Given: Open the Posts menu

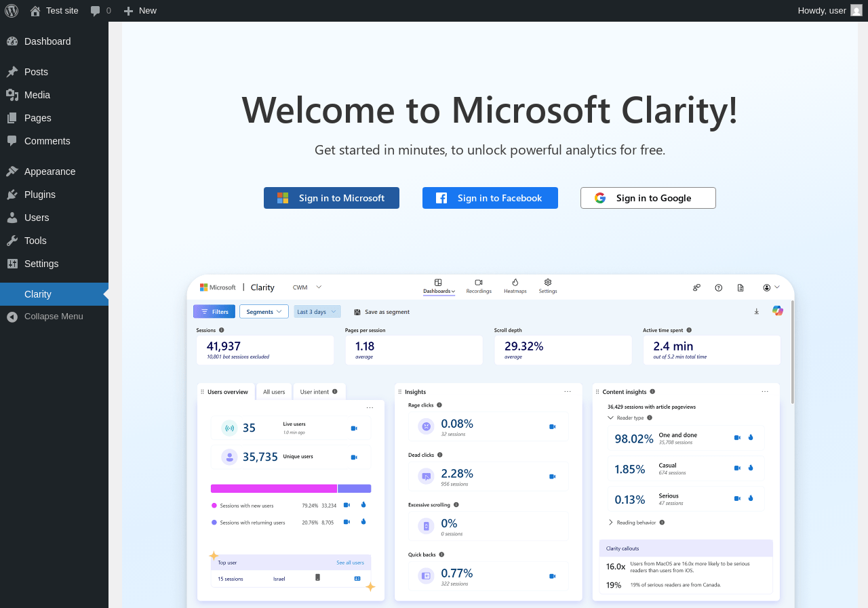Looking at the screenshot, I should point(36,72).
